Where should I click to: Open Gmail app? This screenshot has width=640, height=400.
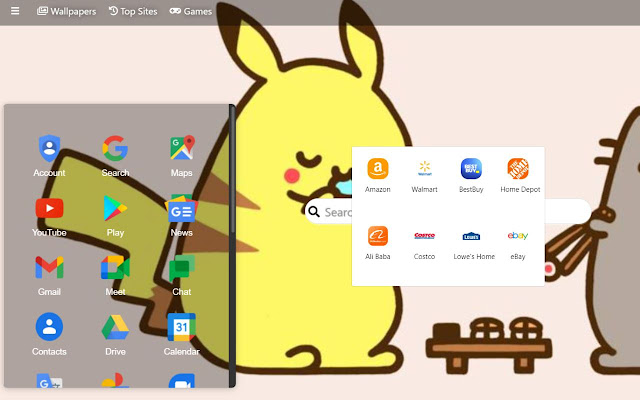point(49,276)
